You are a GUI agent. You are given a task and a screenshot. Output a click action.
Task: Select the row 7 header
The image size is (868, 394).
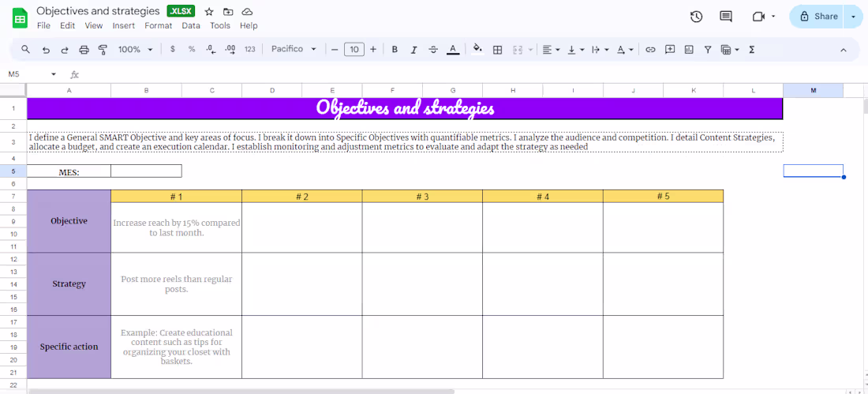point(13,196)
